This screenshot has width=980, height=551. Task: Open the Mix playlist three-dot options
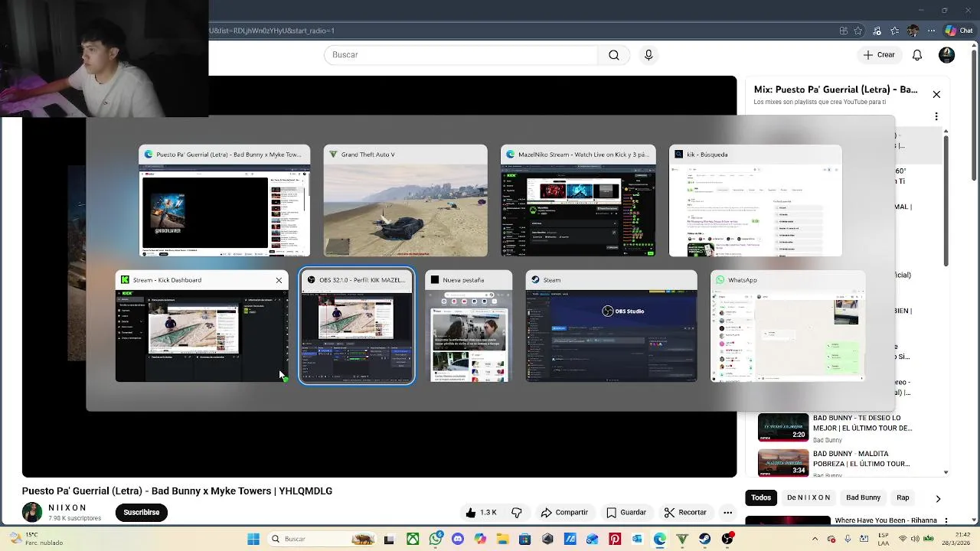936,116
